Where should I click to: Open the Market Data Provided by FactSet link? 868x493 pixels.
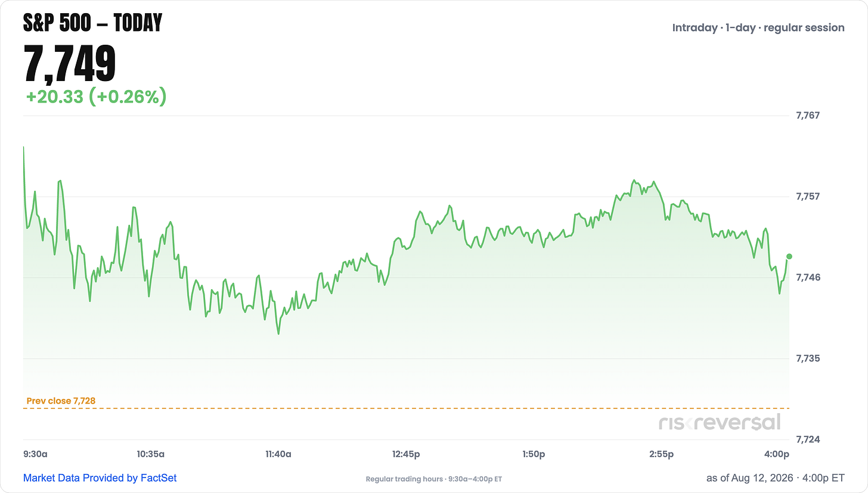point(100,478)
